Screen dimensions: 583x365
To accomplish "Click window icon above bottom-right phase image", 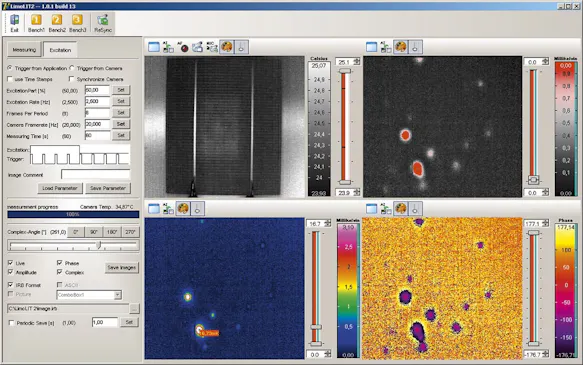I will (371, 209).
